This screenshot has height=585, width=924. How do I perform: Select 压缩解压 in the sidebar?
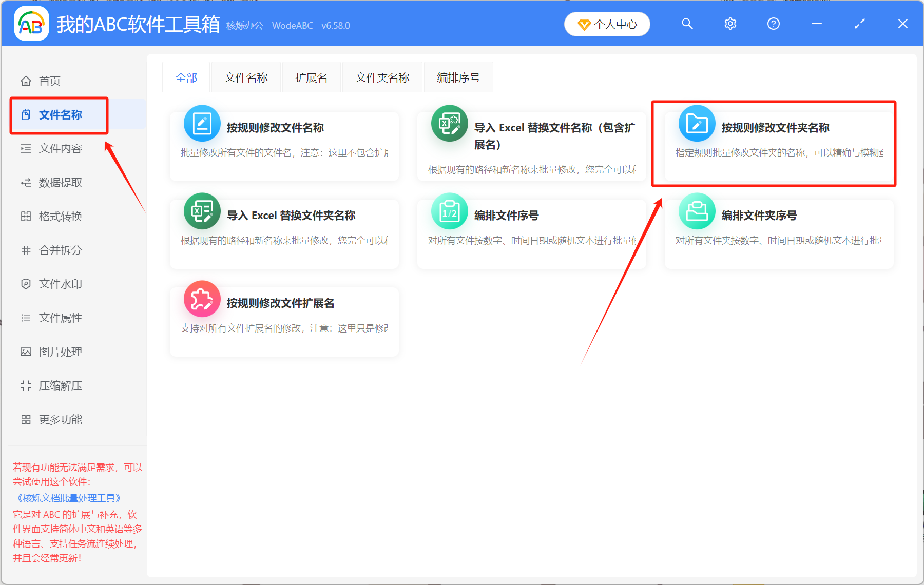pyautogui.click(x=60, y=385)
